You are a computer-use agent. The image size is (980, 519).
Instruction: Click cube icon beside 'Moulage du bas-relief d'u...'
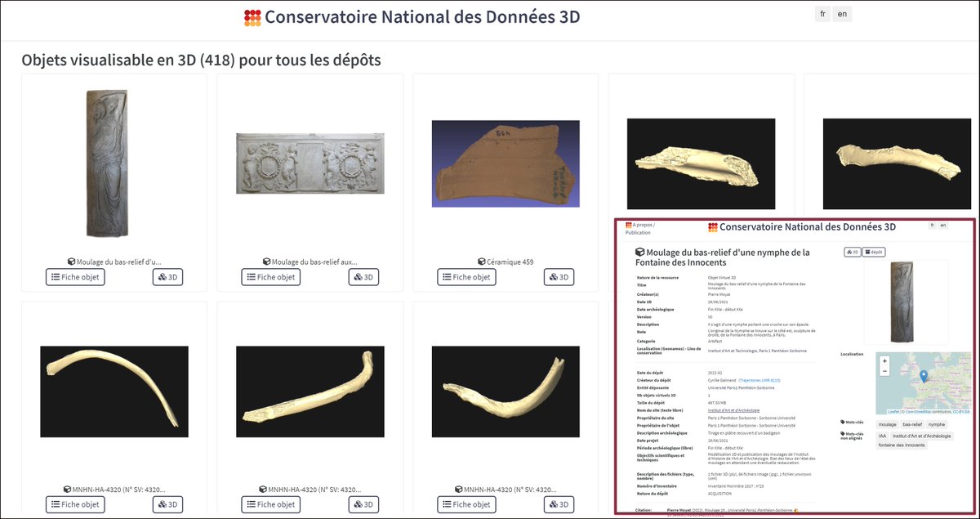coord(71,262)
